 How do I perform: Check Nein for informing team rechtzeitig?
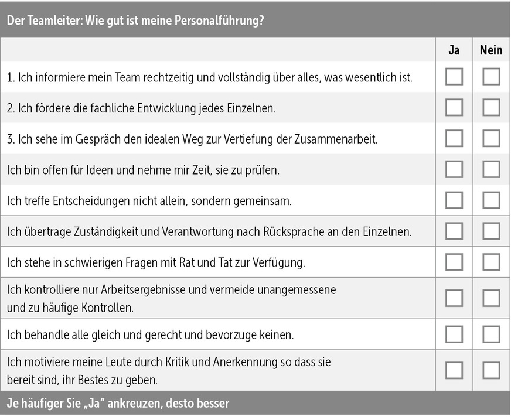coord(491,77)
